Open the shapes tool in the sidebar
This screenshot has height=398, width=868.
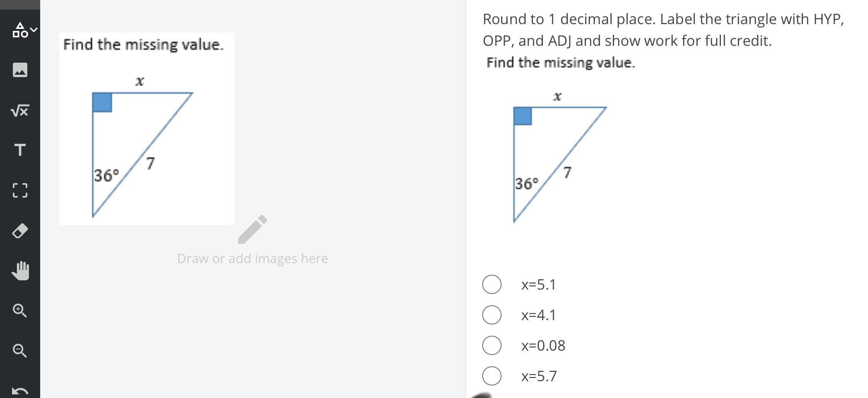[x=20, y=30]
